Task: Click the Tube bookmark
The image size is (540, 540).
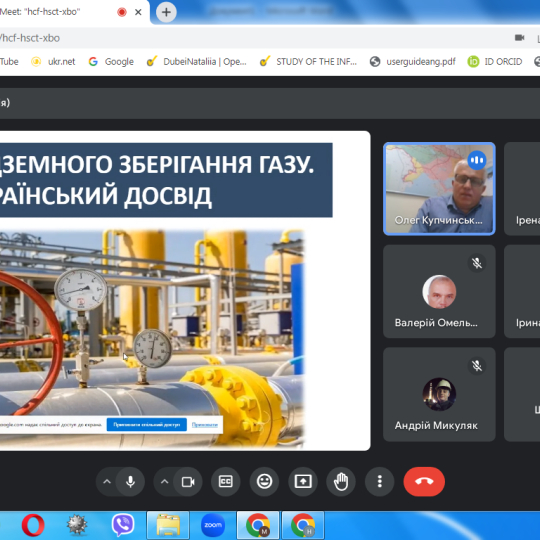Action: (9, 62)
